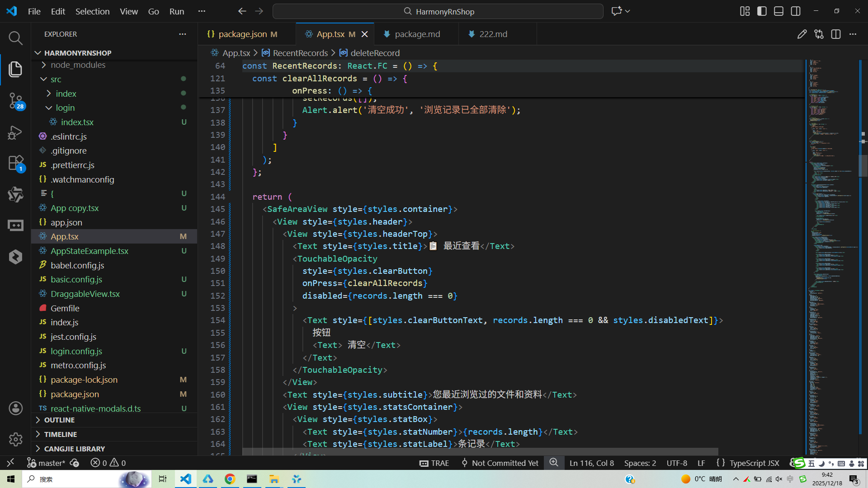The image size is (868, 488).
Task: Click TypeScript JSX language mode
Action: tap(754, 463)
